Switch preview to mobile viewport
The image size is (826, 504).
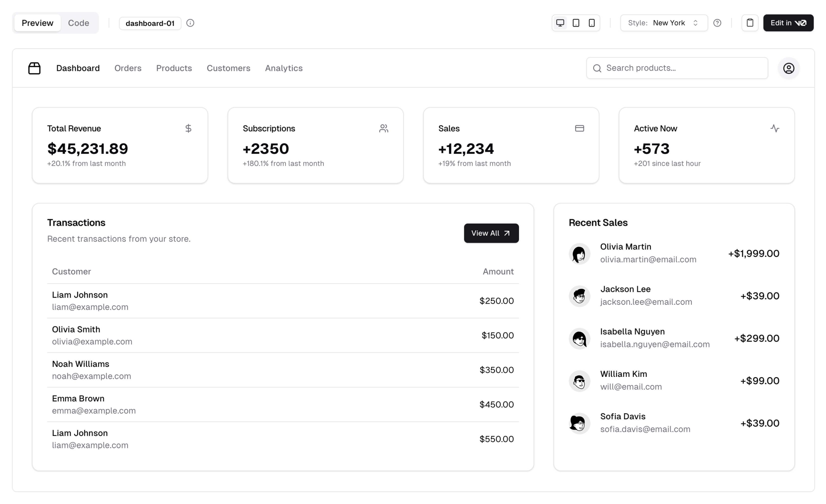[592, 23]
